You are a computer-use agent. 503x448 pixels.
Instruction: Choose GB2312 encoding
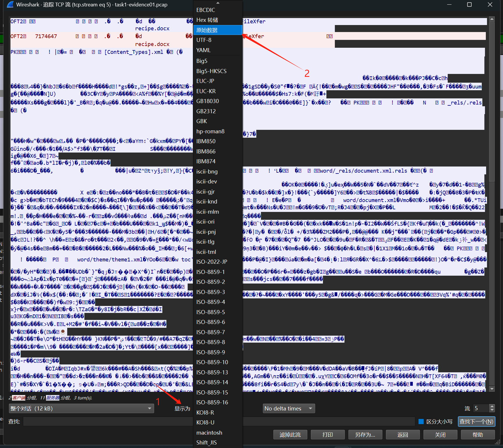point(218,111)
